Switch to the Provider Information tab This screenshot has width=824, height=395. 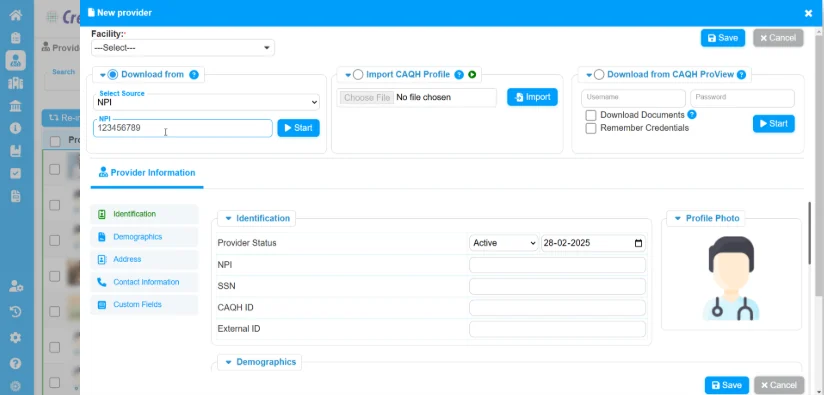tap(147, 173)
